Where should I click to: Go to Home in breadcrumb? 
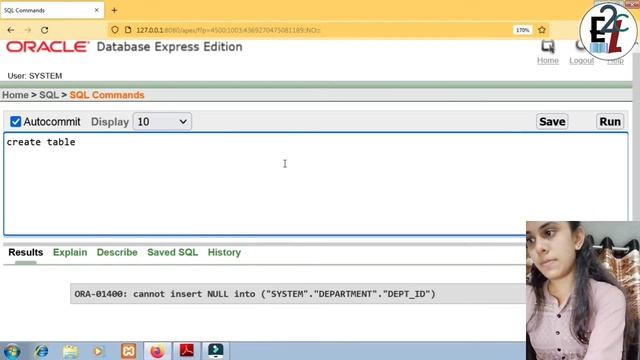click(x=16, y=95)
